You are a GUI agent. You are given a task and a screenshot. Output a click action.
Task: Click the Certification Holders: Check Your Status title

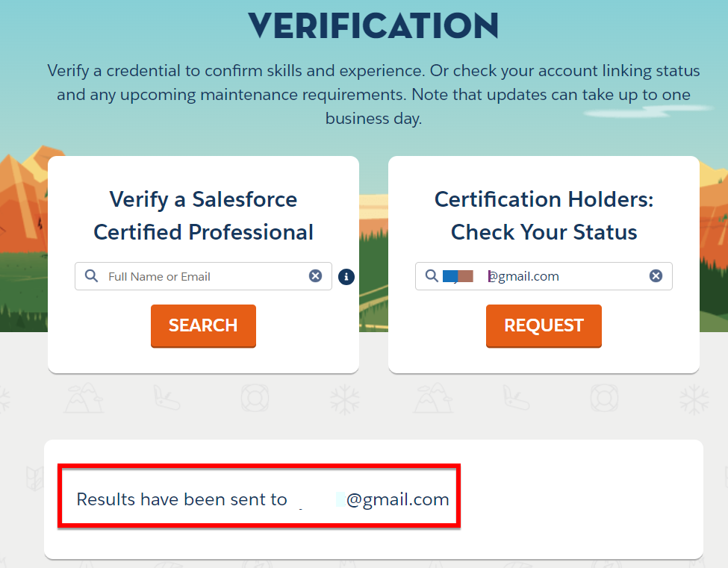point(544,216)
